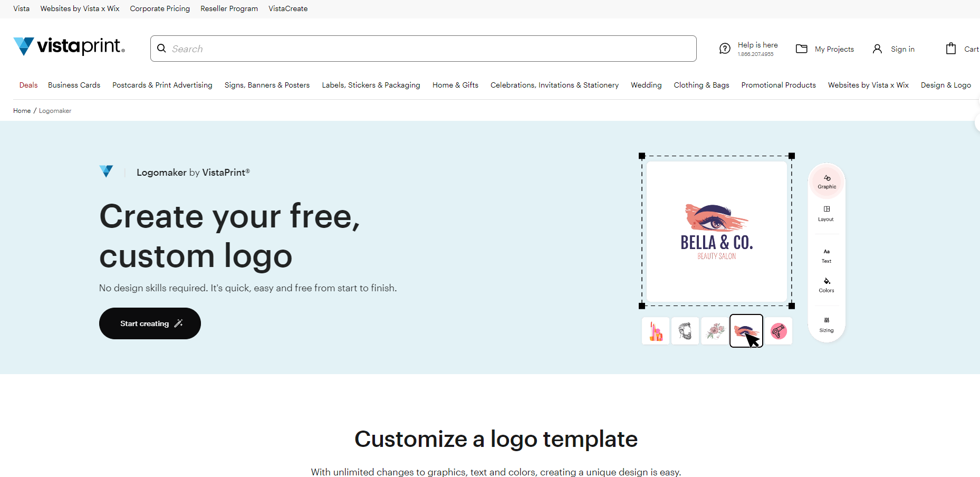Open the Colors panel
Viewport: 980px width, 477px height.
click(826, 285)
